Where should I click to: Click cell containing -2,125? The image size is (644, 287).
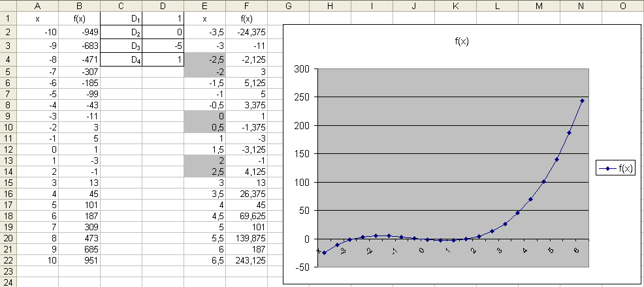point(246,59)
